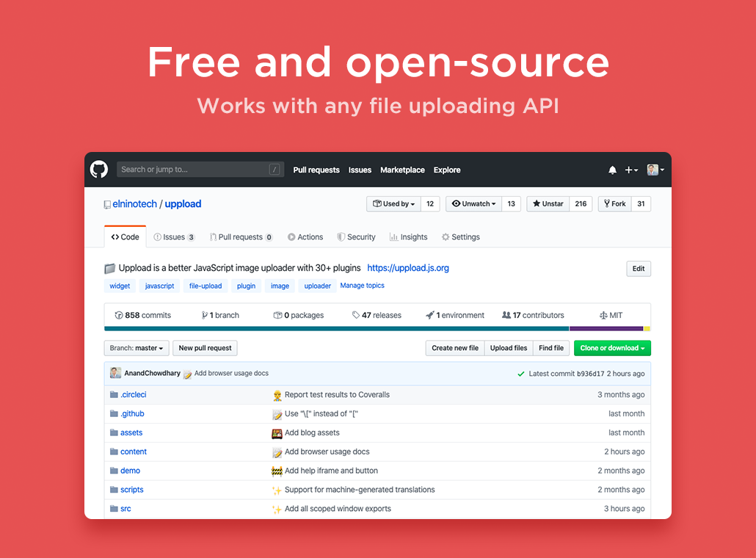Open the content folder
The image size is (756, 558).
[x=134, y=452]
